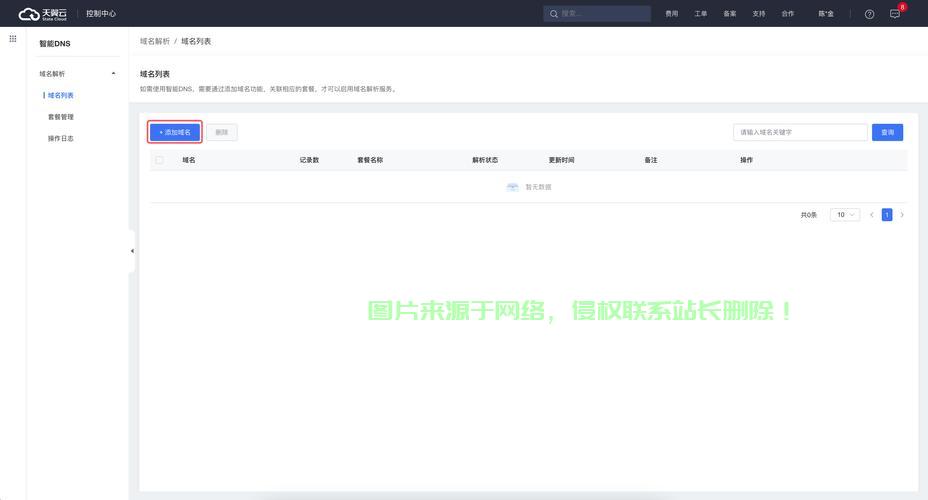
Task: Click the 添加域名 button
Action: click(175, 132)
